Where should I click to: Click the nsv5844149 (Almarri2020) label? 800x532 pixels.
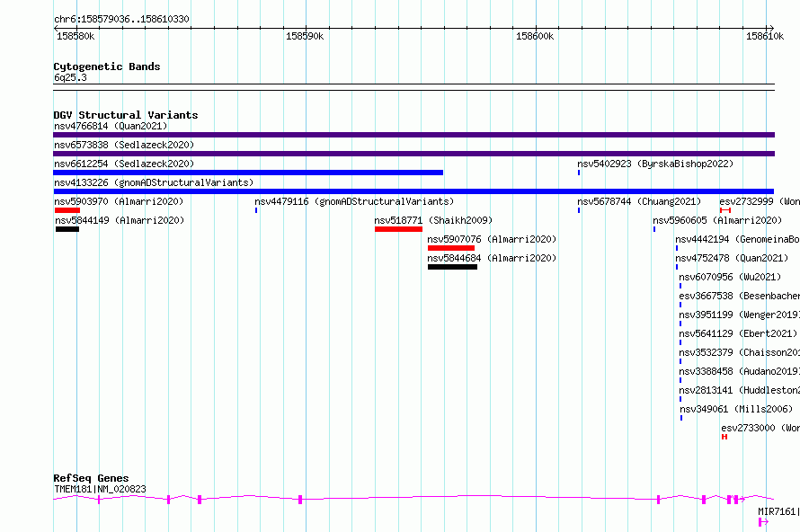120,220
